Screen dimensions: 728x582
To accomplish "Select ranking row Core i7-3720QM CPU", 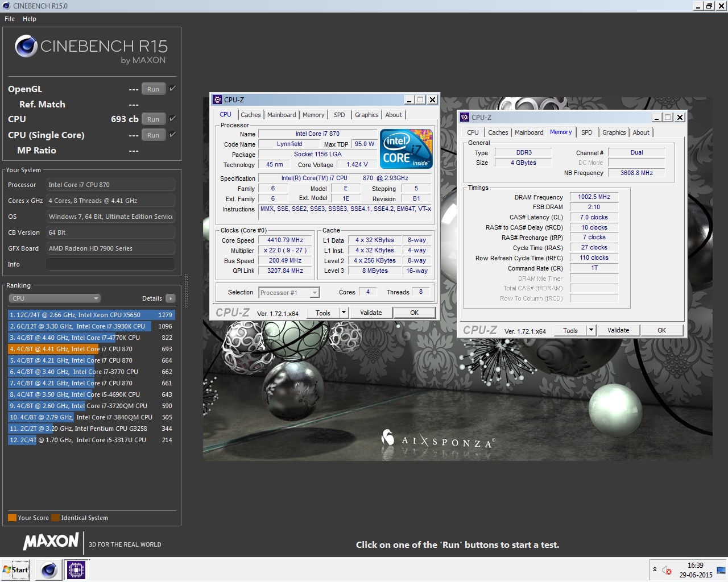I will click(91, 406).
